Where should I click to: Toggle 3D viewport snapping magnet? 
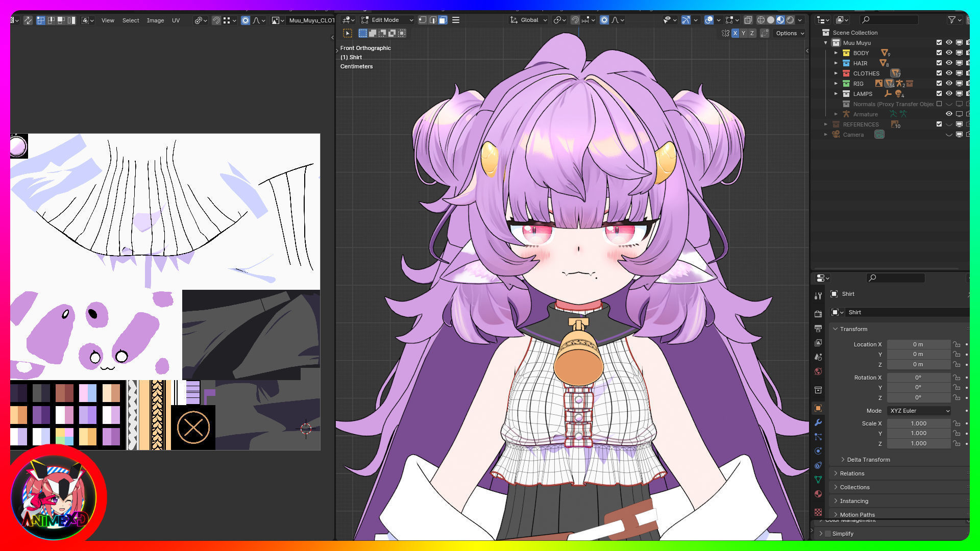(575, 20)
